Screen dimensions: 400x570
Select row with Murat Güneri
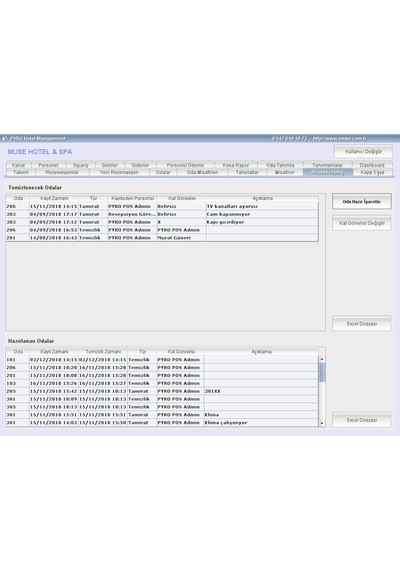click(x=162, y=238)
